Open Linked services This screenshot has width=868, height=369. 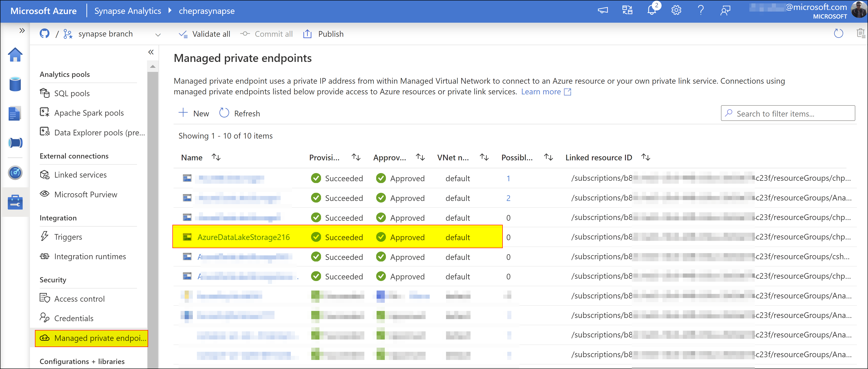(x=73, y=175)
